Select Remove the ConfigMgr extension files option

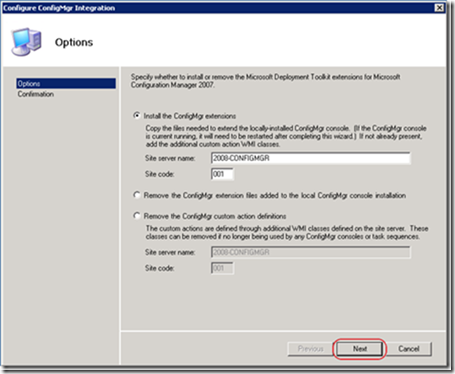point(137,195)
